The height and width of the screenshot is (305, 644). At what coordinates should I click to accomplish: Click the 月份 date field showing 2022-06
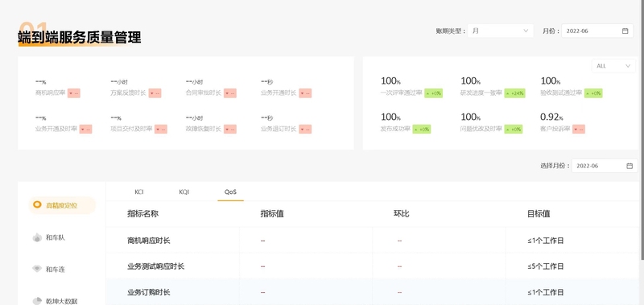coord(597,31)
